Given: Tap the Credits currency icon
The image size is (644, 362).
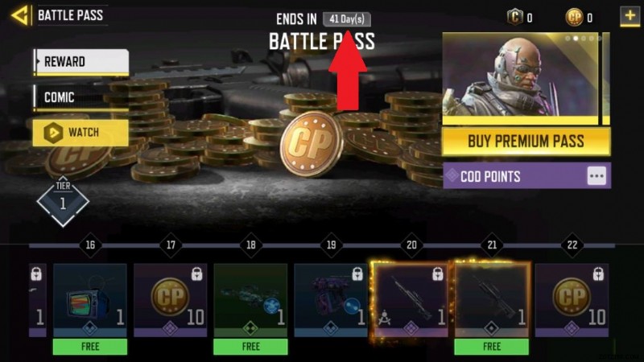Looking at the screenshot, I should pos(514,17).
